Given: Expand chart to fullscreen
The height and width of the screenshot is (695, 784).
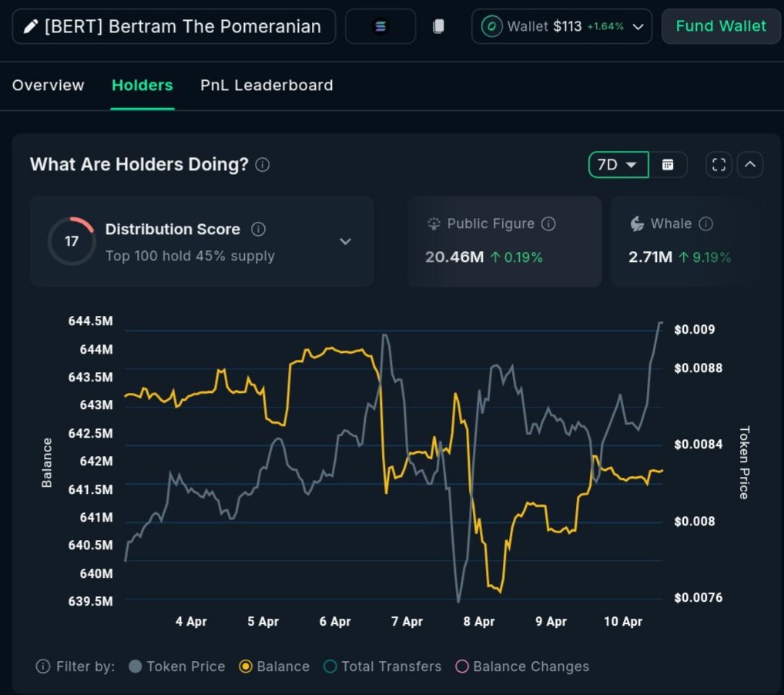Looking at the screenshot, I should click(719, 165).
